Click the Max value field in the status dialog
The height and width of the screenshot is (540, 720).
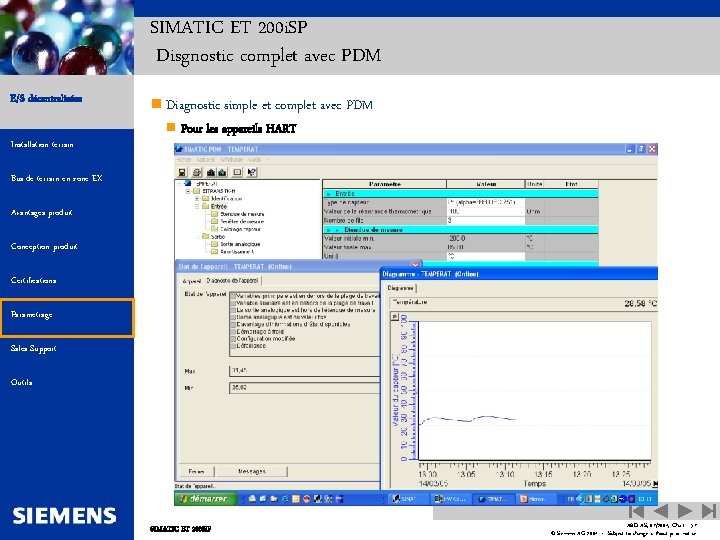tap(305, 371)
